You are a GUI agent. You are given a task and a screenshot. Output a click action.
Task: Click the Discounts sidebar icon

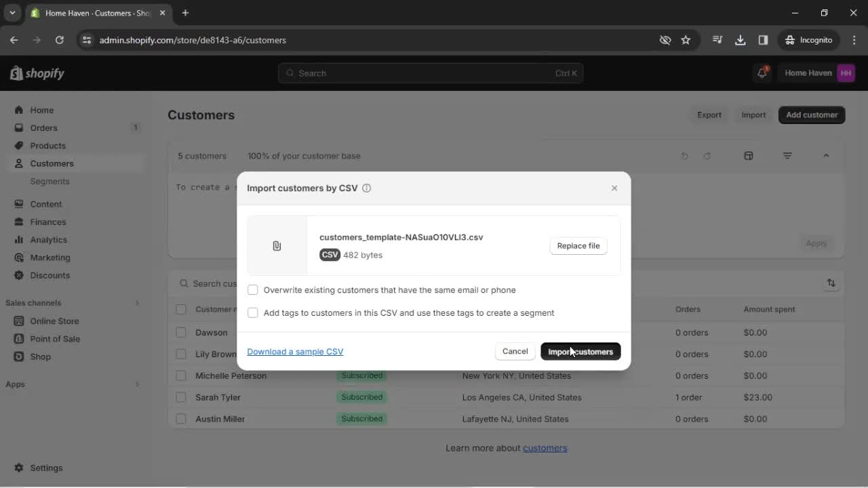(18, 275)
